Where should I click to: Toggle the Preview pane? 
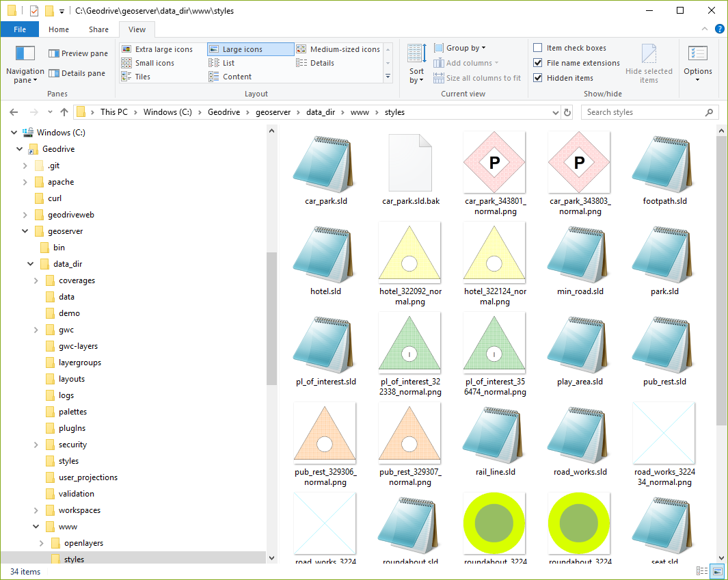click(78, 53)
